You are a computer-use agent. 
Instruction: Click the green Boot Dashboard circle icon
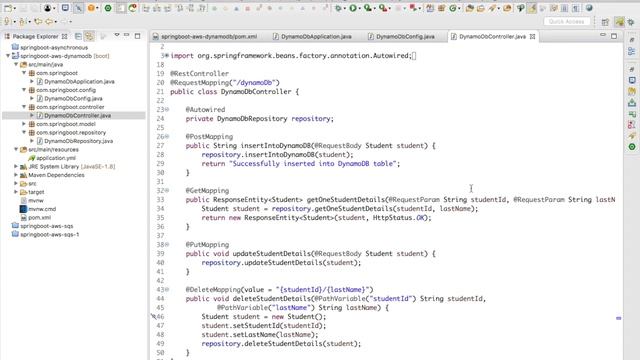coord(108,8)
